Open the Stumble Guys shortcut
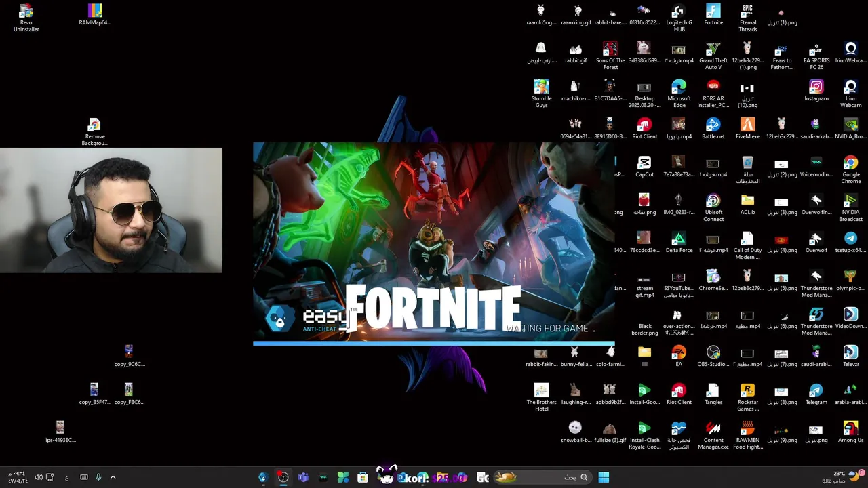This screenshot has height=488, width=868. (x=541, y=94)
